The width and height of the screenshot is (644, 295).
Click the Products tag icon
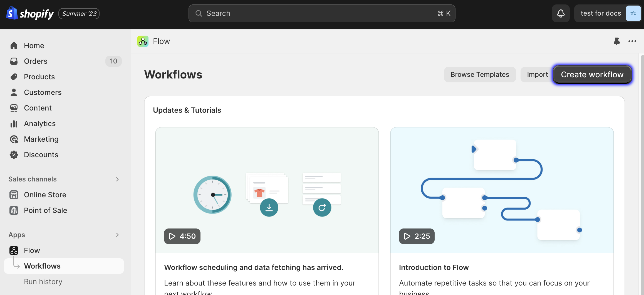14,77
